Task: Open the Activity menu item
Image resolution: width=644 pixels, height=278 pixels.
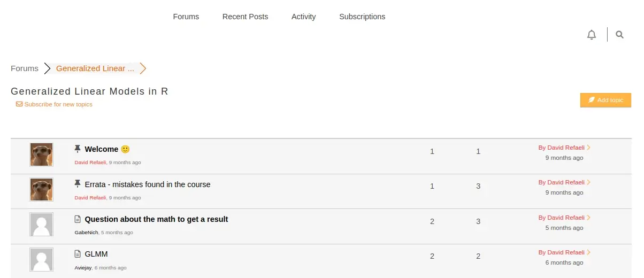Action: pos(304,17)
